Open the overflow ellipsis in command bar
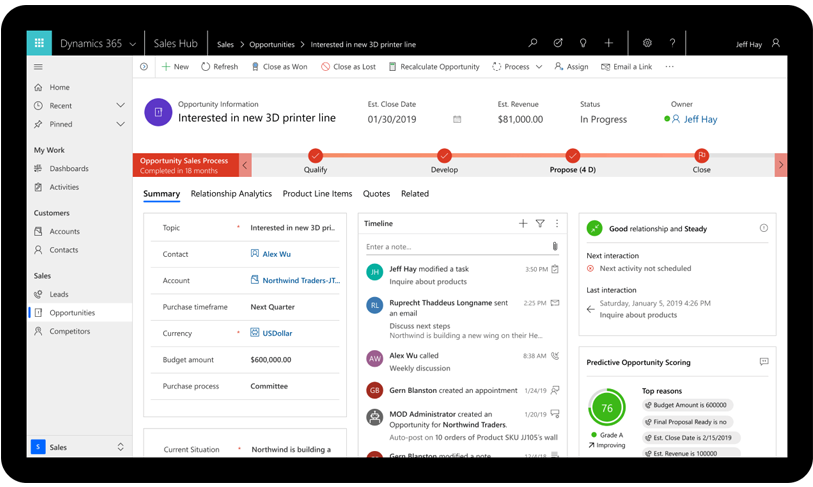Viewport: 813px width, 487px height. 669,67
